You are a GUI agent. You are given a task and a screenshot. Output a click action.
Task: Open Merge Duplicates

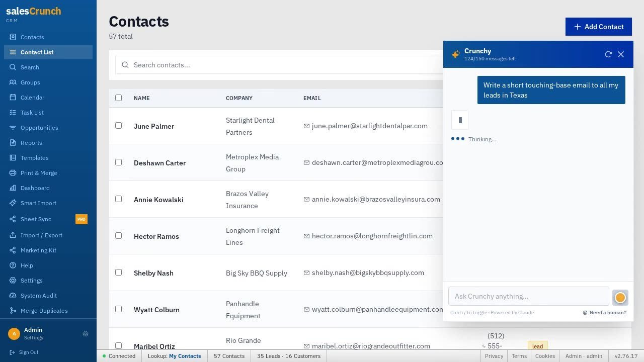click(48, 311)
